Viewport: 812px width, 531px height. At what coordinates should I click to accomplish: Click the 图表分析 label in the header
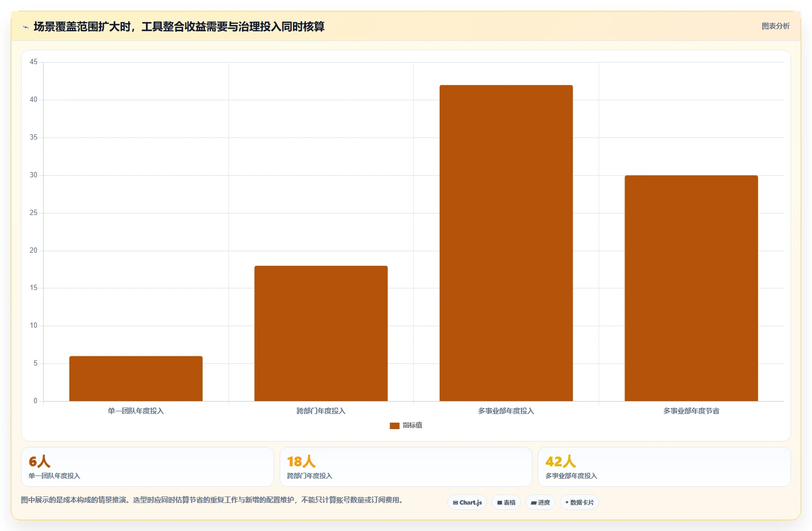click(775, 26)
